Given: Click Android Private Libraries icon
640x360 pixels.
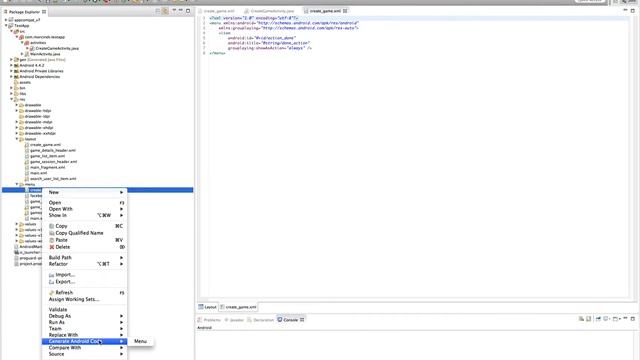Looking at the screenshot, I should tap(16, 71).
